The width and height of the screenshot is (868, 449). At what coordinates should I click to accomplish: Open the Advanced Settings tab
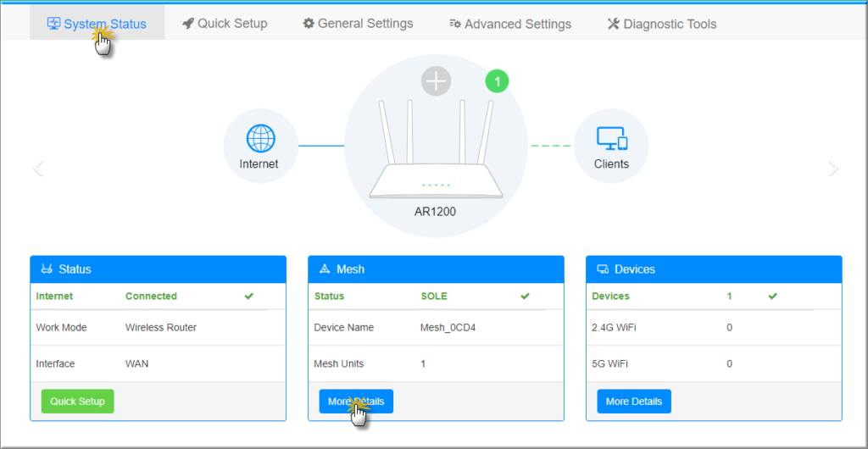(510, 24)
